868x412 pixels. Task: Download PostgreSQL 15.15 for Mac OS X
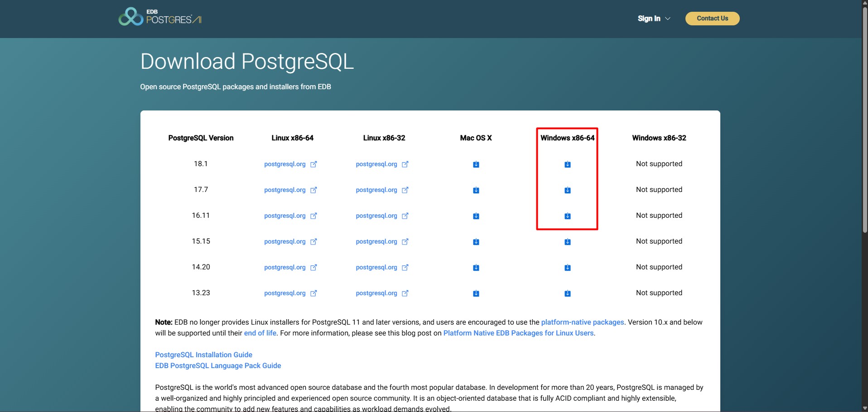pyautogui.click(x=476, y=242)
